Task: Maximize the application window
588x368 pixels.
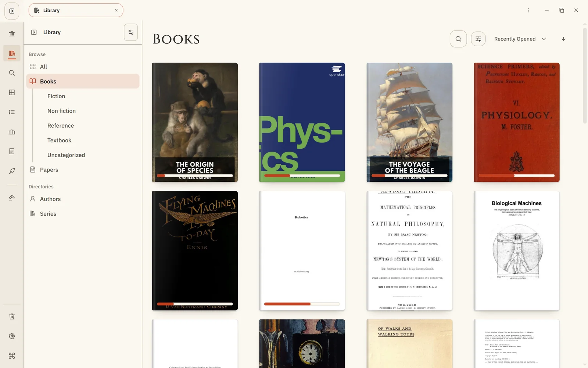Action: pyautogui.click(x=562, y=10)
